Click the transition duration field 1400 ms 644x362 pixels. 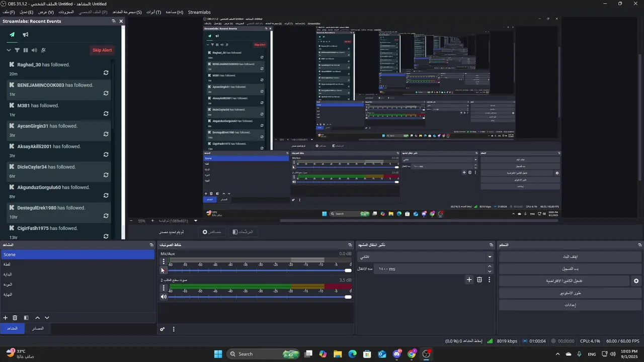pyautogui.click(x=430, y=269)
